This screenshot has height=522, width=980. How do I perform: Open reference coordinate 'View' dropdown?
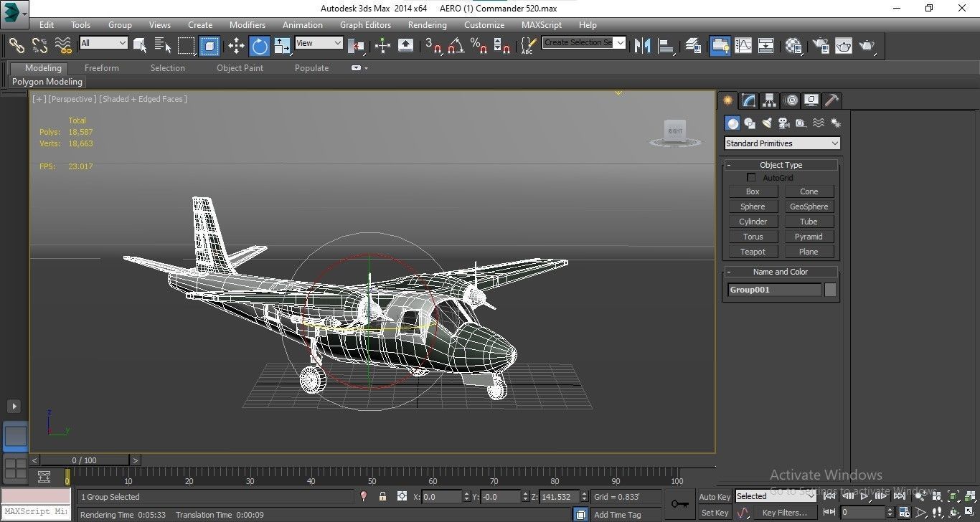tap(319, 43)
